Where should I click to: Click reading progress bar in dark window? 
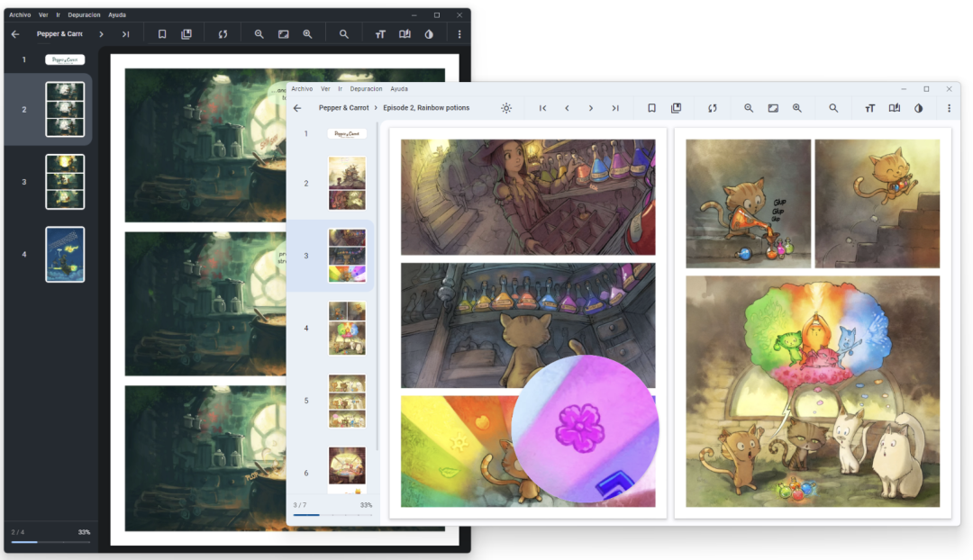point(50,542)
